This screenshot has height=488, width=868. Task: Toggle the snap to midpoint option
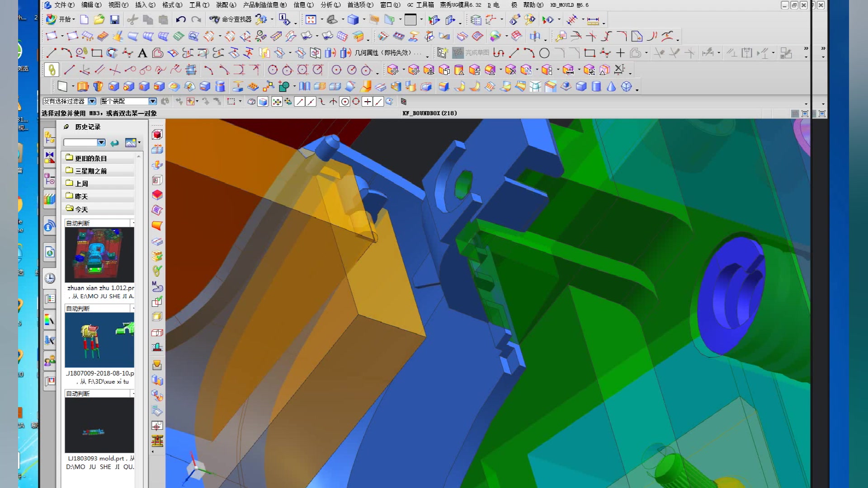pyautogui.click(x=311, y=102)
